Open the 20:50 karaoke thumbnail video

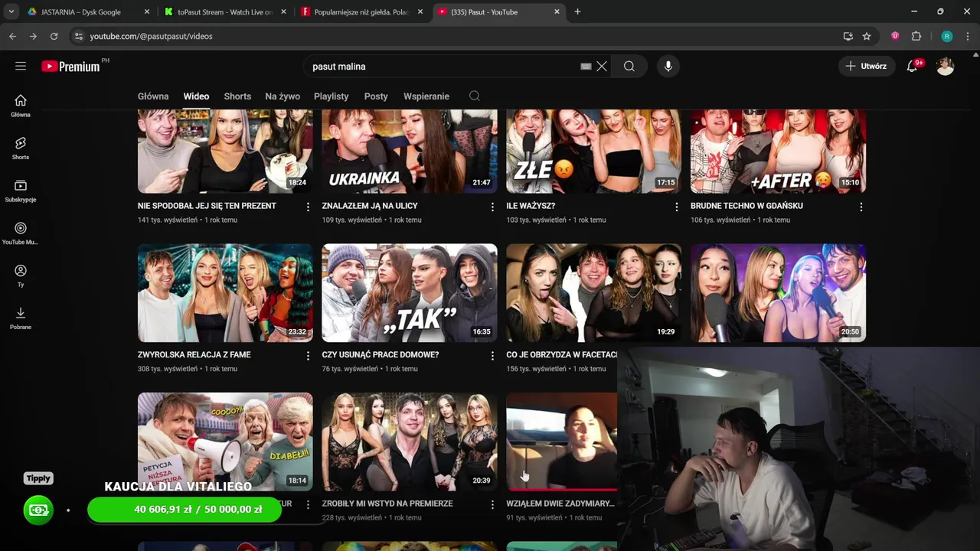click(778, 293)
